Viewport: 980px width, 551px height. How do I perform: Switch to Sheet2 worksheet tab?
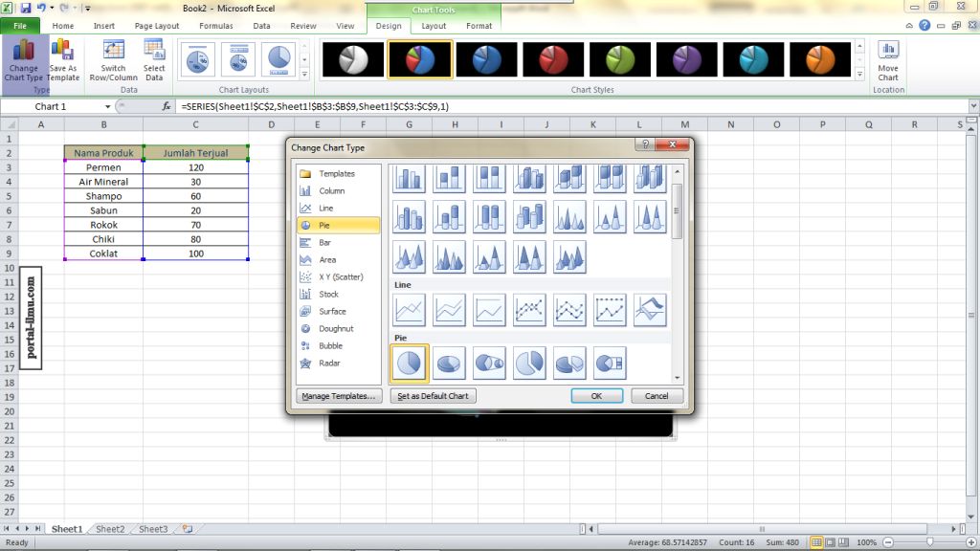[110, 528]
